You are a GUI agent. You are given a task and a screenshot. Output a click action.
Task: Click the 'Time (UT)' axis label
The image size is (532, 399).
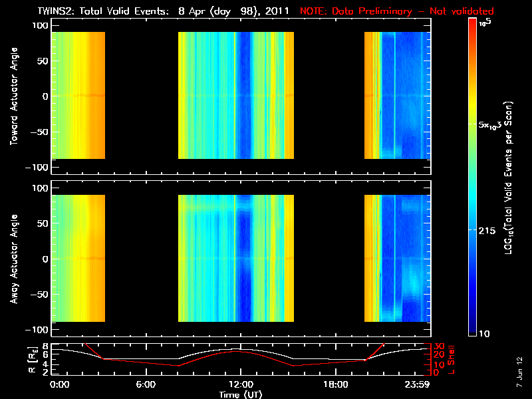pos(241,394)
